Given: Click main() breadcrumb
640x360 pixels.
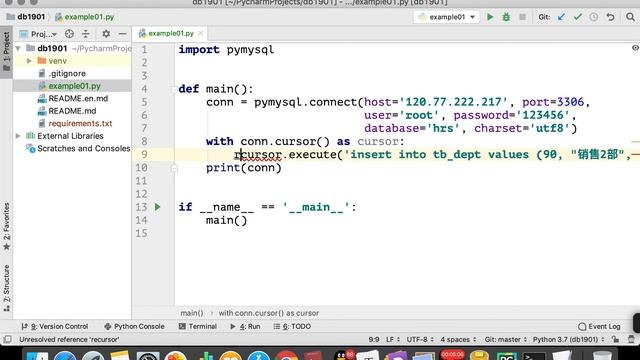Looking at the screenshot, I should [192, 313].
